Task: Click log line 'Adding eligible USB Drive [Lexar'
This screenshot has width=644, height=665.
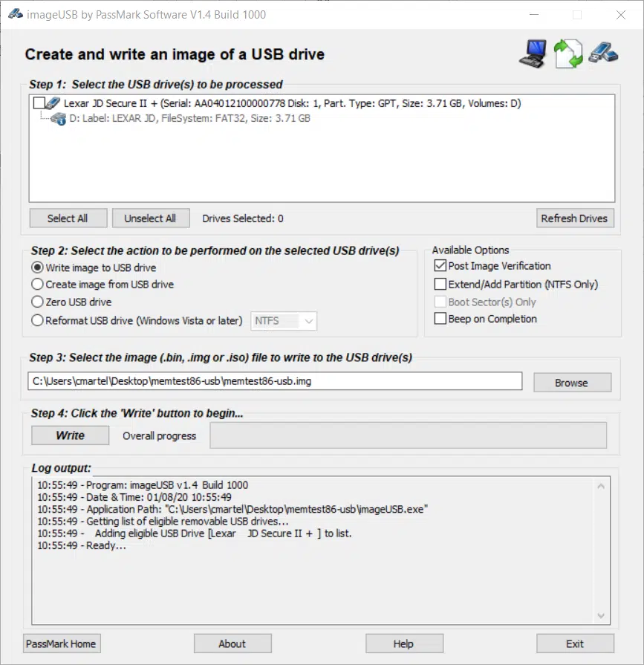Action: click(x=194, y=533)
